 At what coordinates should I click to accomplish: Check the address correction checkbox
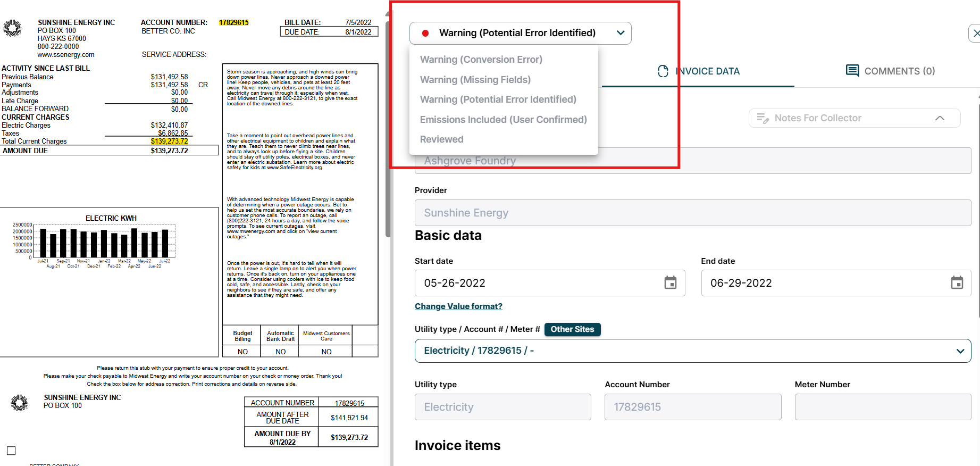(11, 451)
